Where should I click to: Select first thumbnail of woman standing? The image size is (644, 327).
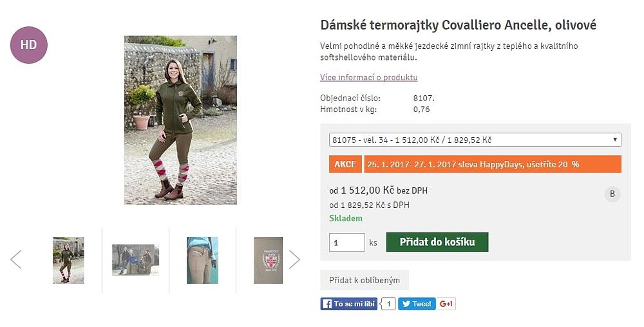pos(68,260)
